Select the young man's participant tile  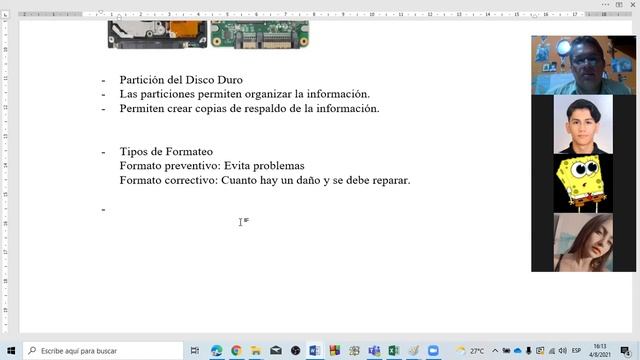(583, 124)
